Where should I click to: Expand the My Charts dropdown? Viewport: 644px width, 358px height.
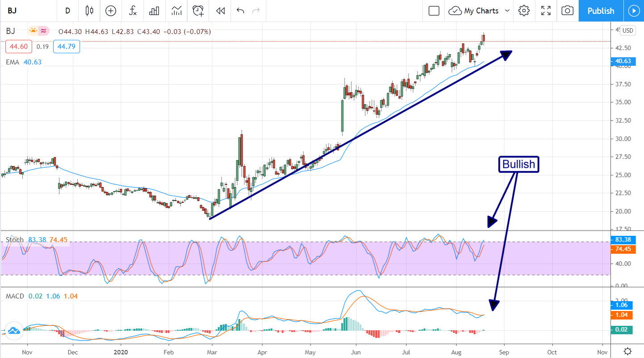pos(481,11)
